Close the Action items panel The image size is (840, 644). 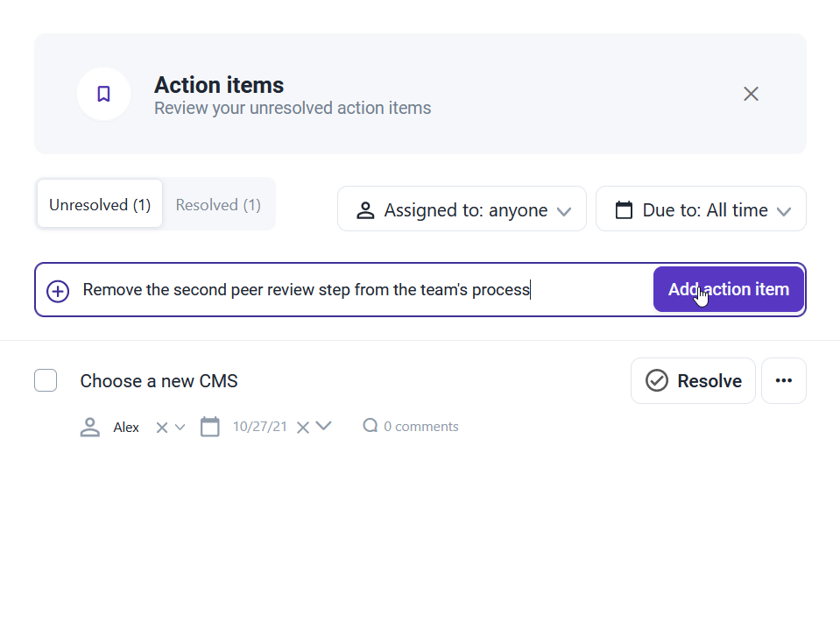pos(751,94)
